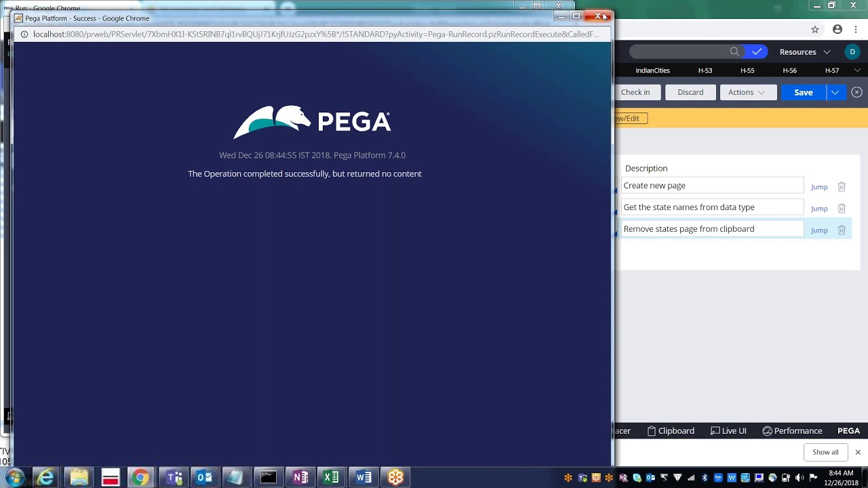Switch to Google Chrome in the taskbar
This screenshot has width=868, height=488.
pos(140,477)
